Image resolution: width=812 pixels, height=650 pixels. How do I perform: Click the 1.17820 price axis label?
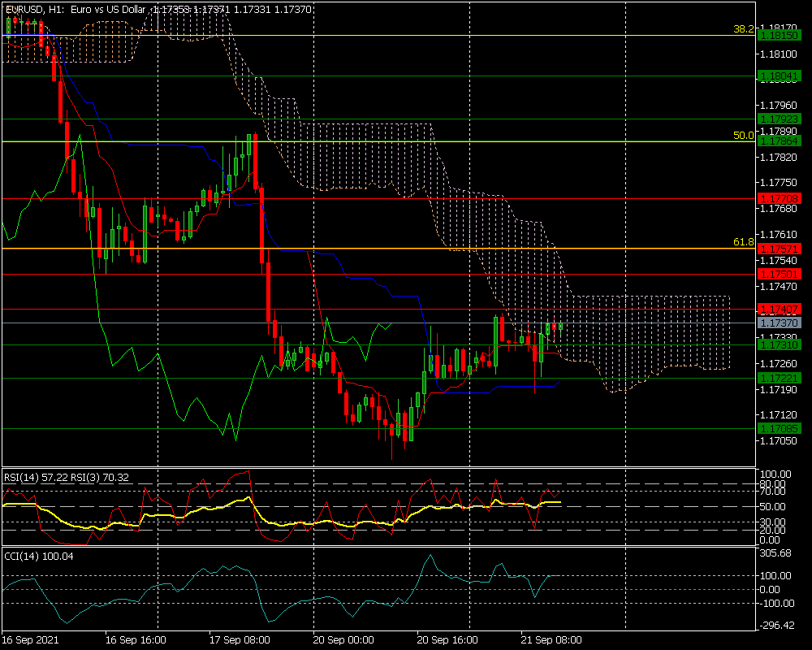pyautogui.click(x=779, y=157)
